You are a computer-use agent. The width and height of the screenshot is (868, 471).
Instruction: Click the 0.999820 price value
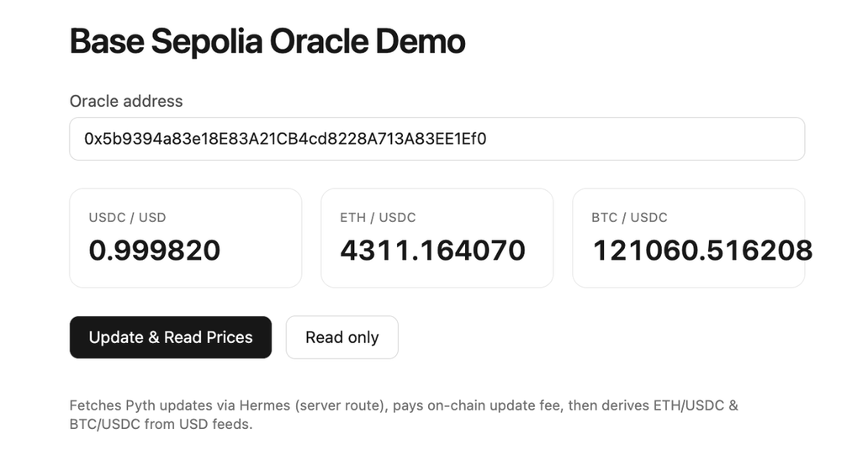155,250
